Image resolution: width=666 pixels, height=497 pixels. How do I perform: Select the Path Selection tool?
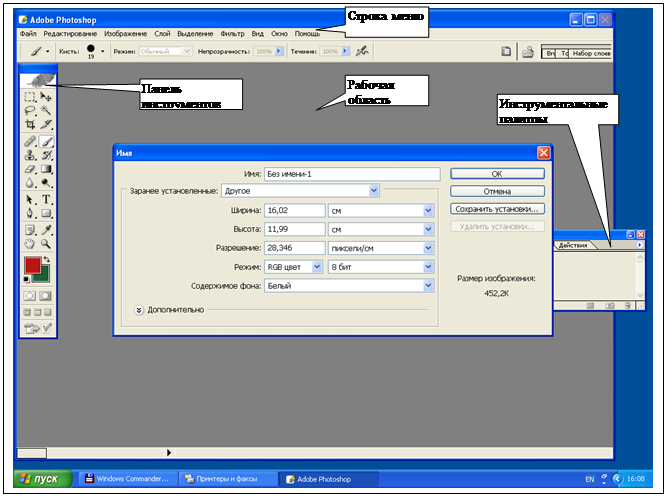tap(30, 199)
